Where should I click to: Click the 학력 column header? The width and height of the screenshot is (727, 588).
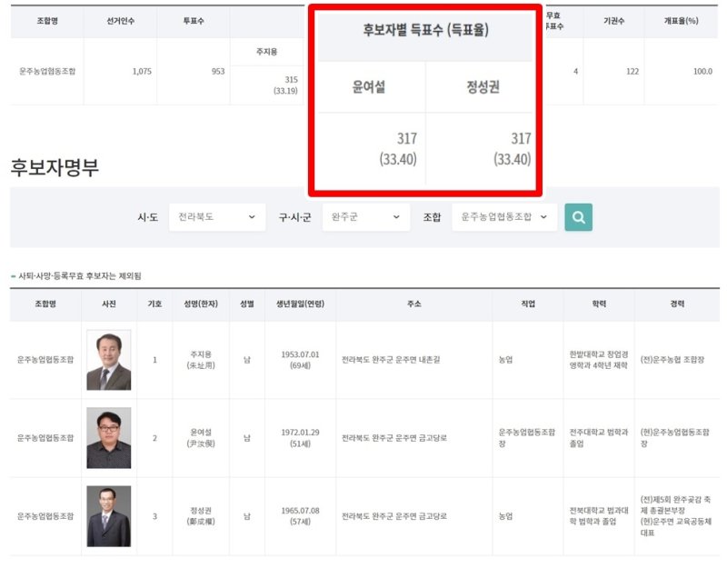(x=598, y=304)
